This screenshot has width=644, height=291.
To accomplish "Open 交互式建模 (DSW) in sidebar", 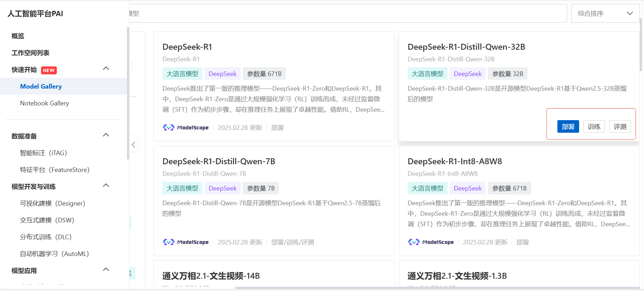I will pyautogui.click(x=47, y=220).
